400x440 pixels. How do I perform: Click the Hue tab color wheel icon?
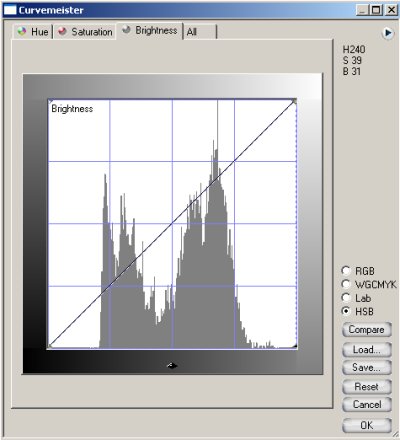[22, 32]
